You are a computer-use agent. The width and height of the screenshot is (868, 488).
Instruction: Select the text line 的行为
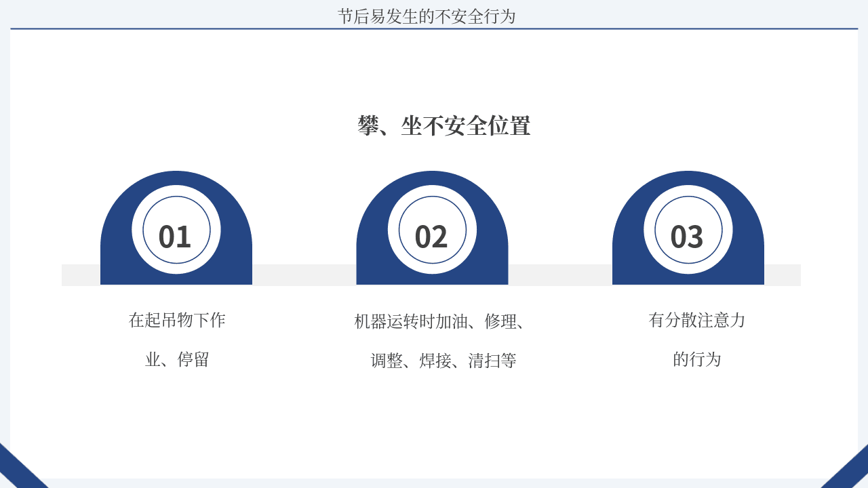[697, 359]
